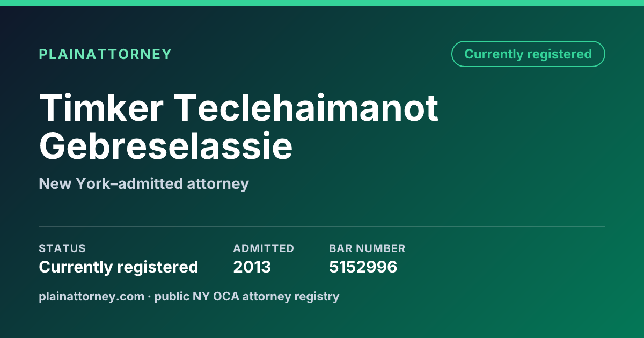
Task: Click the New York–admitted attorney subtitle
Action: click(x=144, y=184)
